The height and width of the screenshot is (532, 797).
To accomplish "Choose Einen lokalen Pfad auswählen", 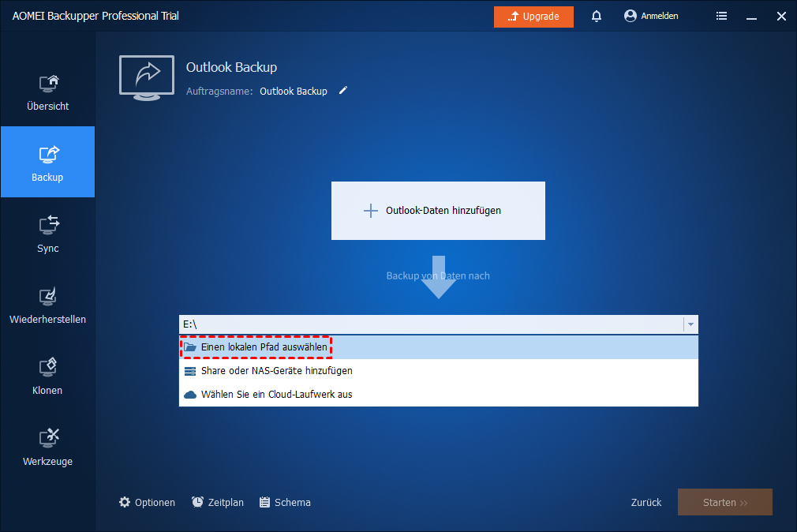I will 439,347.
